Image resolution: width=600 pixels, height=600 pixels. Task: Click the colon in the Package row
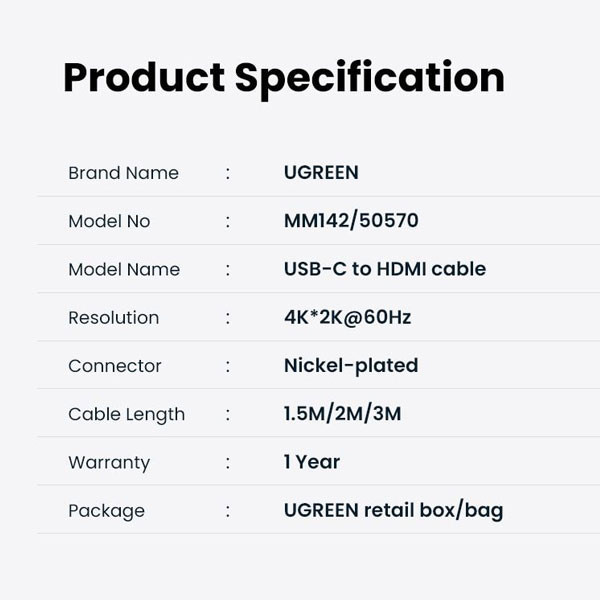click(228, 511)
